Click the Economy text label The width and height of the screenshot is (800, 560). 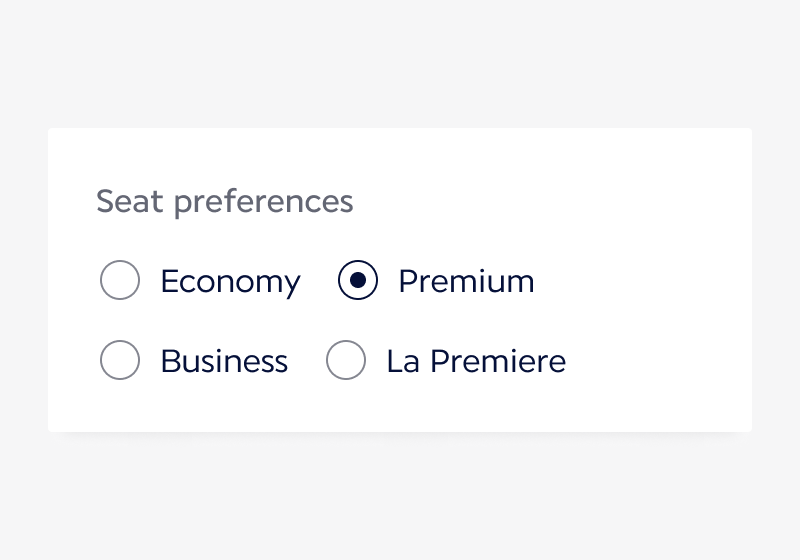(x=230, y=282)
